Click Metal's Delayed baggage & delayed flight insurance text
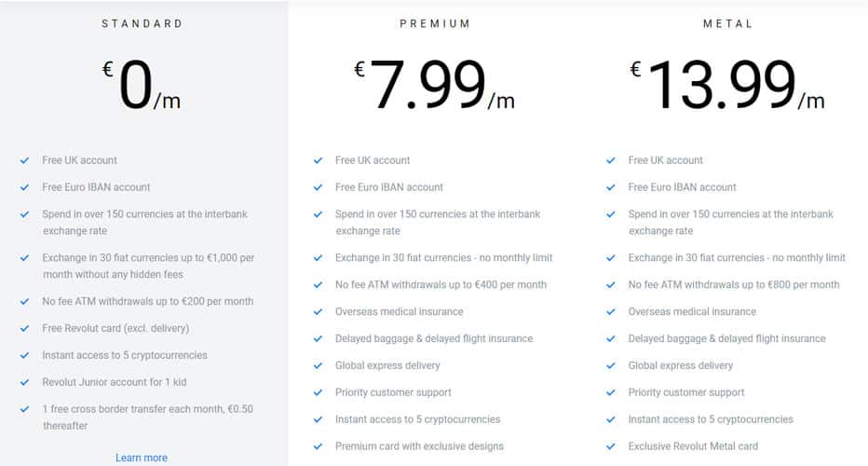Screen dimensions: 868x466 point(726,338)
